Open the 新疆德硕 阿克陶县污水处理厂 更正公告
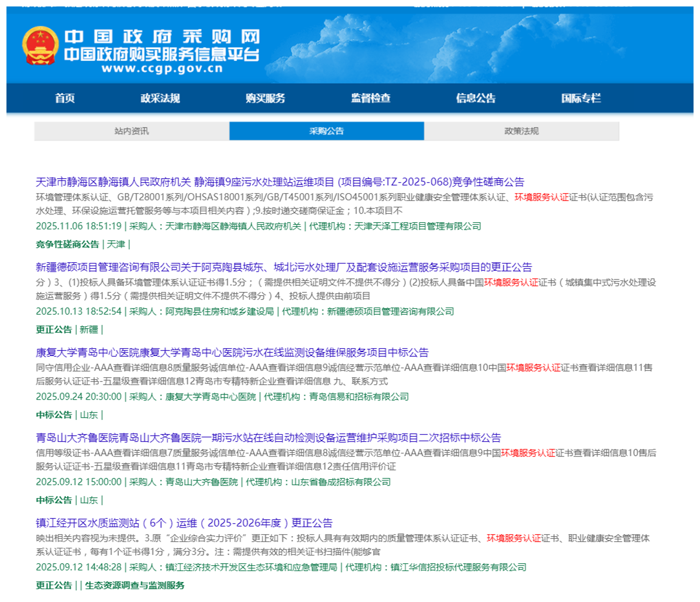This screenshot has height=602, width=700. [x=284, y=267]
